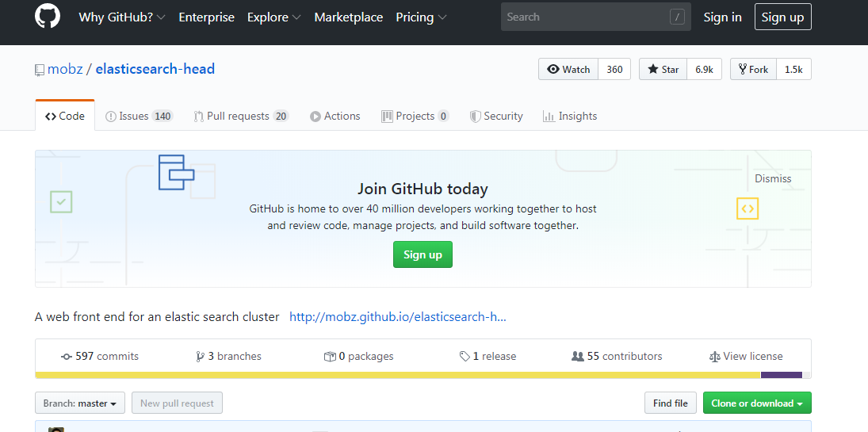Click the blue project boards icon in banner
This screenshot has height=432, width=868.
[176, 172]
